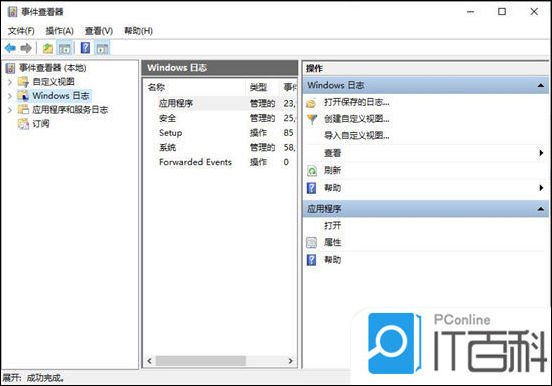The height and width of the screenshot is (386, 552).
Task: Open the 文件(F) menu
Action: (21, 31)
